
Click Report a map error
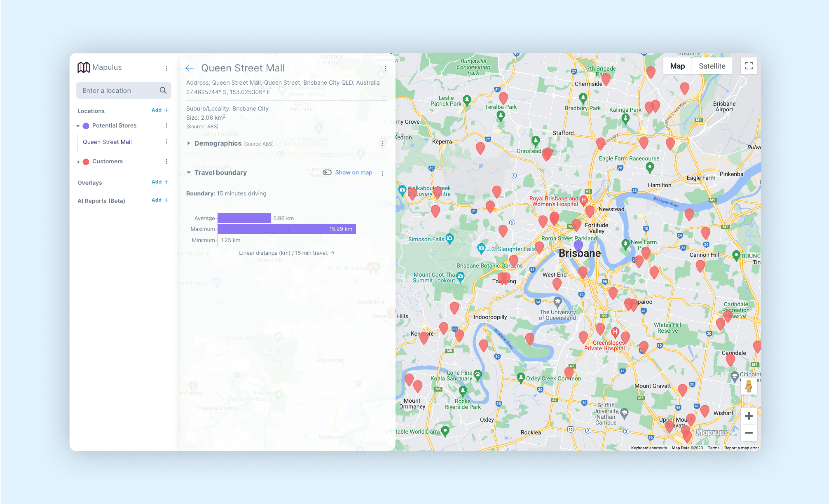(x=741, y=448)
